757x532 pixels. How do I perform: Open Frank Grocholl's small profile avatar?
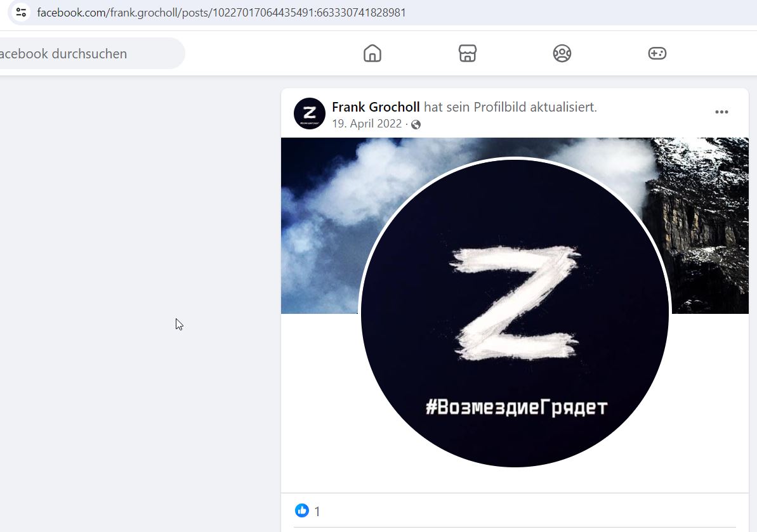coord(310,114)
